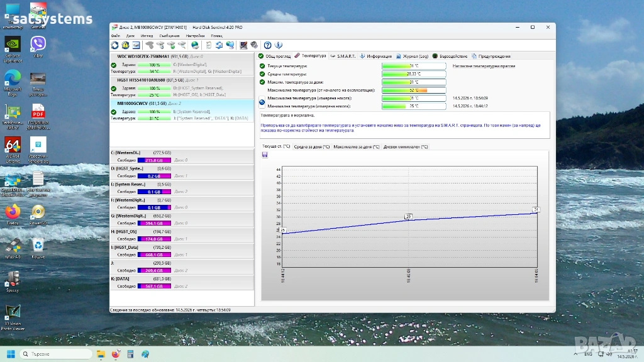Image resolution: width=644 pixels, height=362 pixels.
Task: Click the blue reset arrow beside max temperature
Action: [262, 102]
